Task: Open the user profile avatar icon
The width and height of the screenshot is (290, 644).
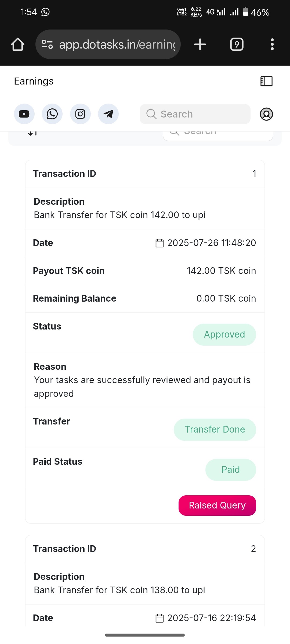Action: [266, 114]
